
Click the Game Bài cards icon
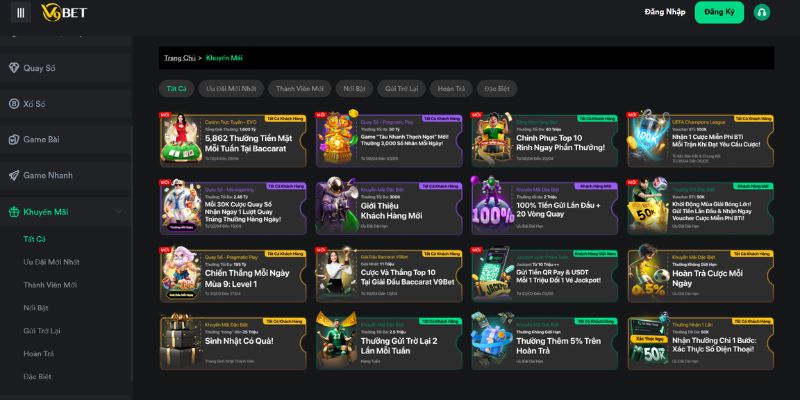coord(14,139)
